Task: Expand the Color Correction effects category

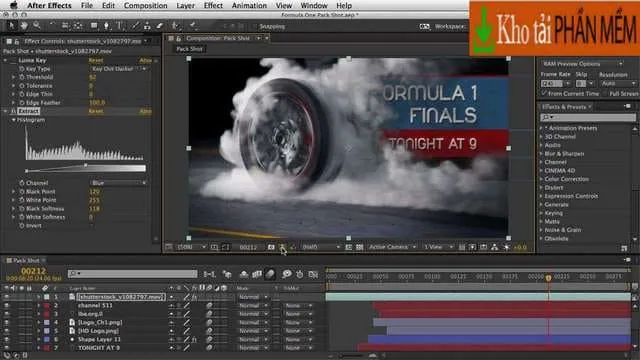Action: (542, 179)
